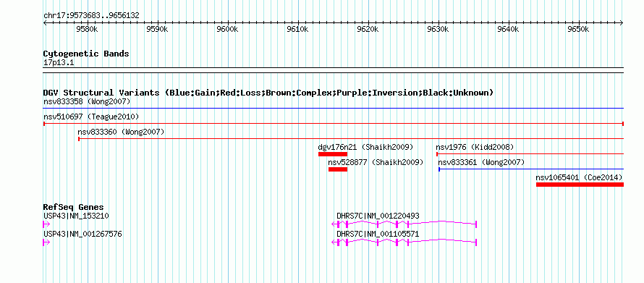The image size is (644, 283).
Task: Select the nsv510697 (Teague2010) red loss line
Action: [334, 124]
